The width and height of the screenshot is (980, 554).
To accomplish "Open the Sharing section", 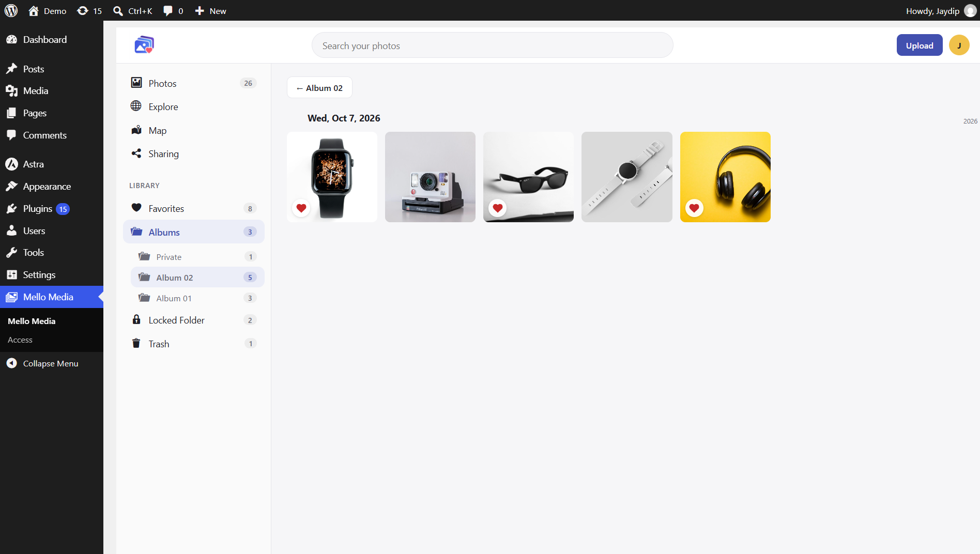I will pyautogui.click(x=194, y=153).
